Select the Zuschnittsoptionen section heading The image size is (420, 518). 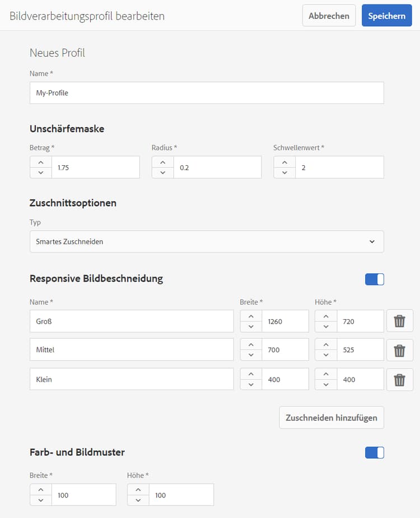[x=73, y=203]
